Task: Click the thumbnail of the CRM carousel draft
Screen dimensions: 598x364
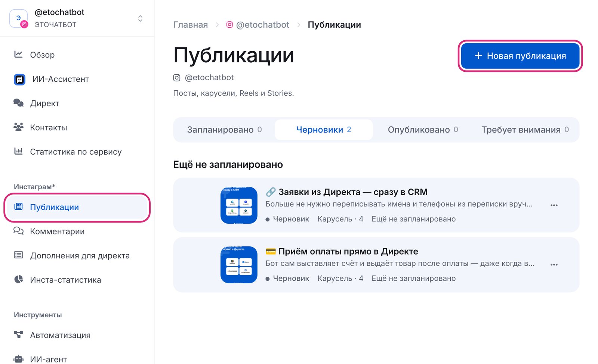Action: (x=239, y=205)
